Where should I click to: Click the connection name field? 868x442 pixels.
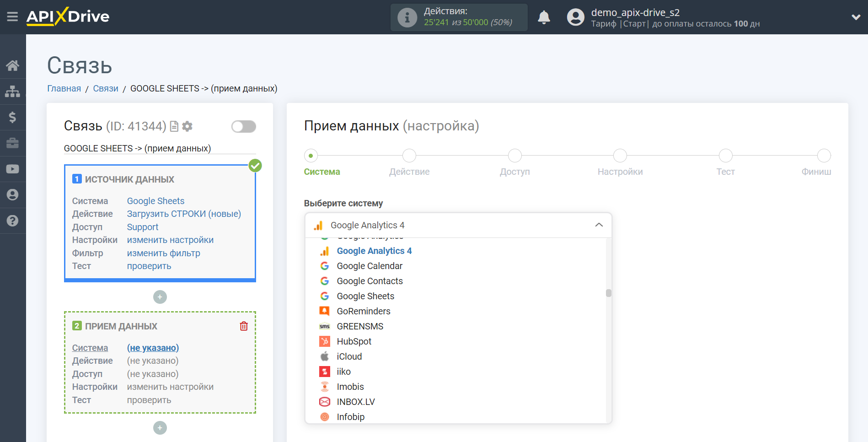coord(160,148)
